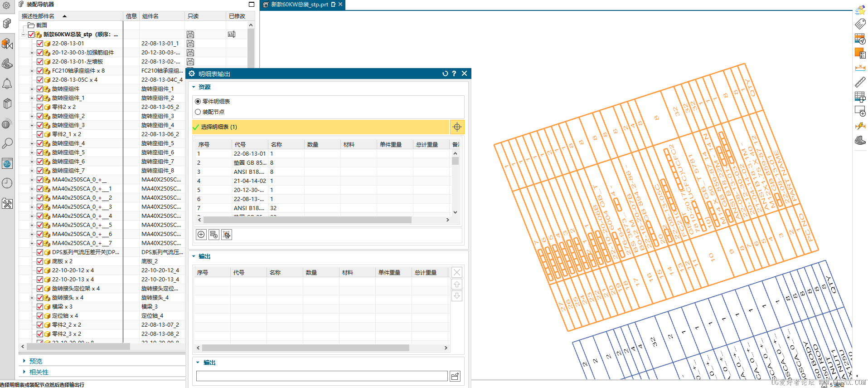Screen dimensions: 868x388
Task: Click the move up arrow beside output table
Action: (457, 284)
